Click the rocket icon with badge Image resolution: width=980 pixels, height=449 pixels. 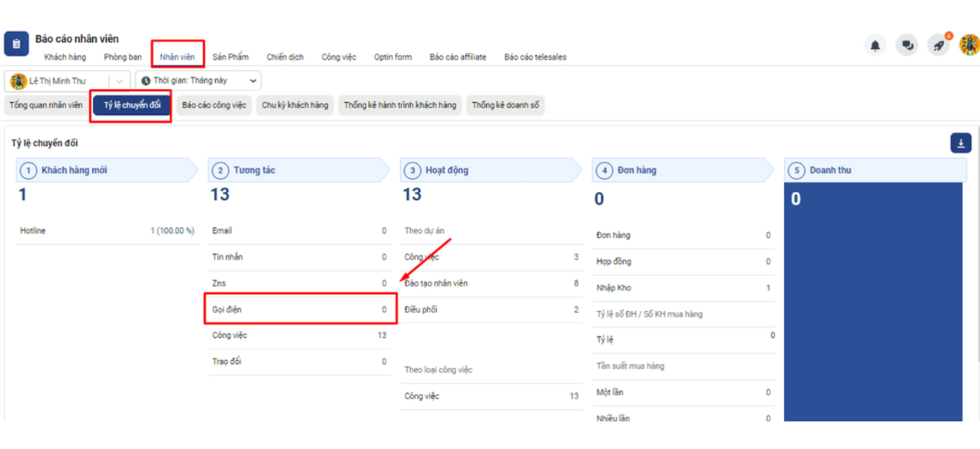[x=938, y=46]
